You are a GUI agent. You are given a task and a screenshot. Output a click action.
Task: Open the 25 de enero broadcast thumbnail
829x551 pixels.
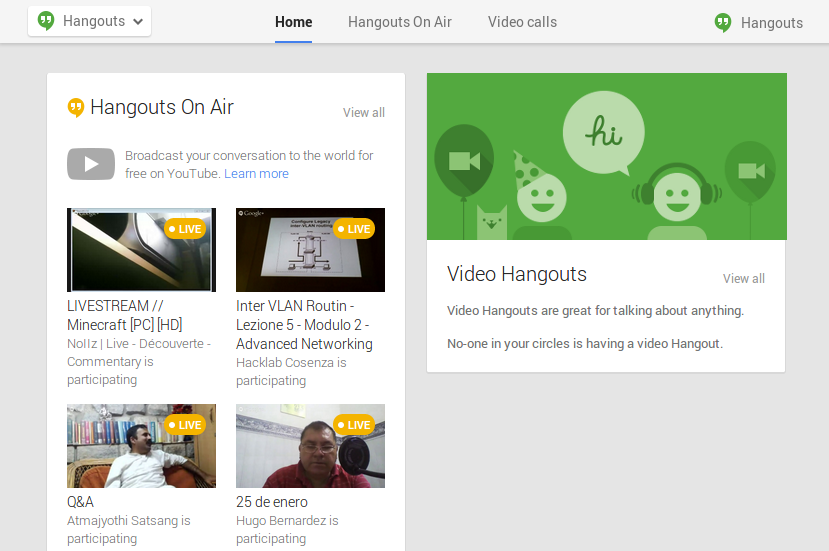coord(310,446)
